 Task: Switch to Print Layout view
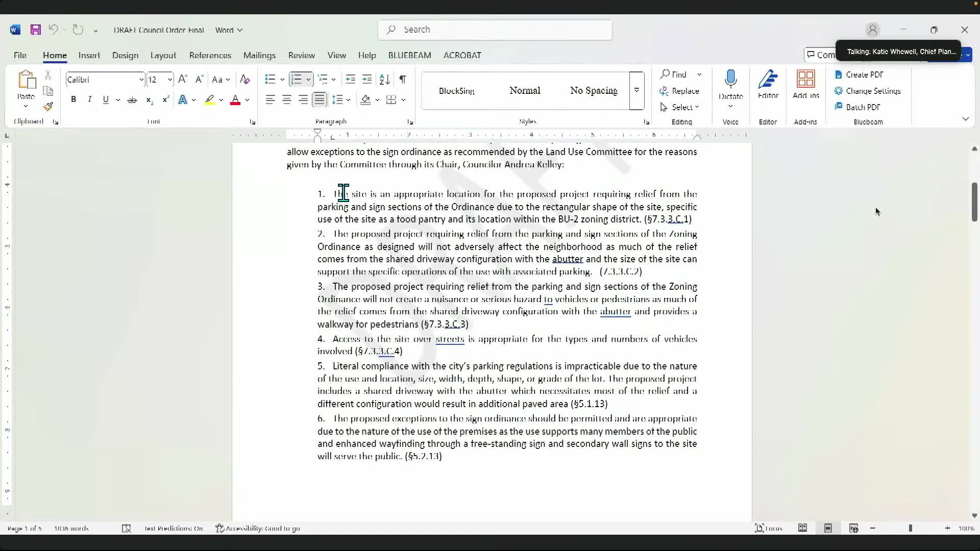click(828, 528)
